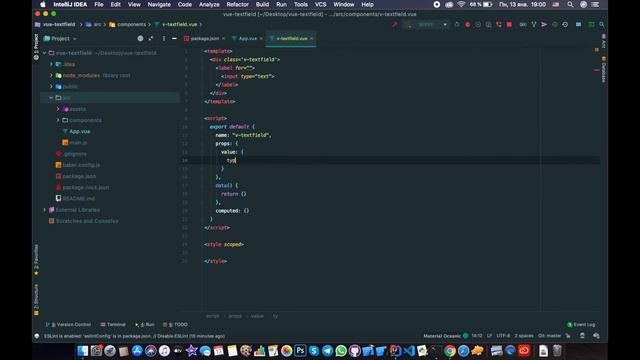Select babel.config.js in project tree
The height and width of the screenshot is (360, 640).
pyautogui.click(x=81, y=165)
